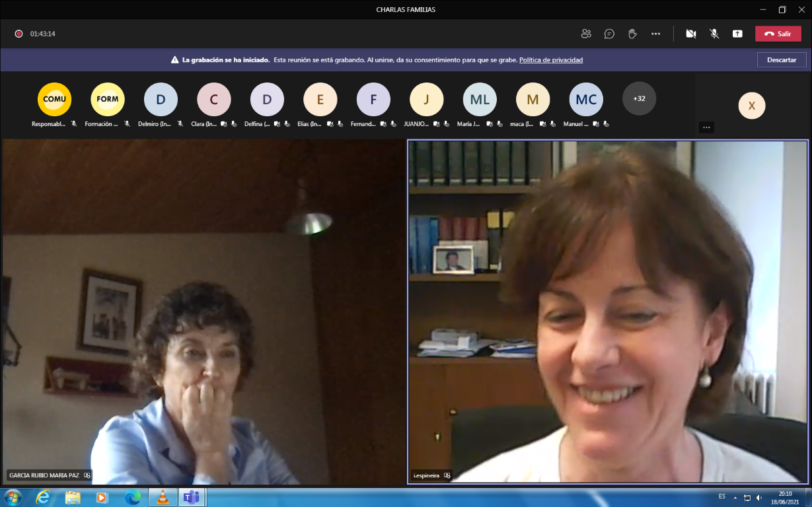The image size is (812, 507).
Task: Select the COMU participant avatar
Action: 54,100
